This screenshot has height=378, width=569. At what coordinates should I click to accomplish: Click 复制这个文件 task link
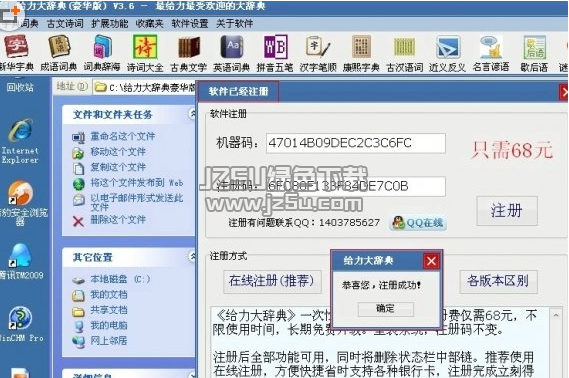point(118,167)
